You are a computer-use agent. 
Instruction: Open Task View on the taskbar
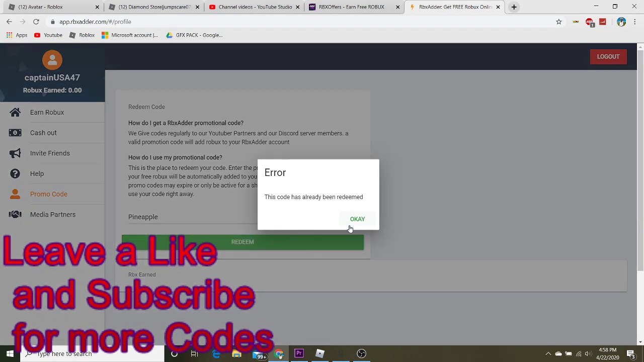[194, 353]
